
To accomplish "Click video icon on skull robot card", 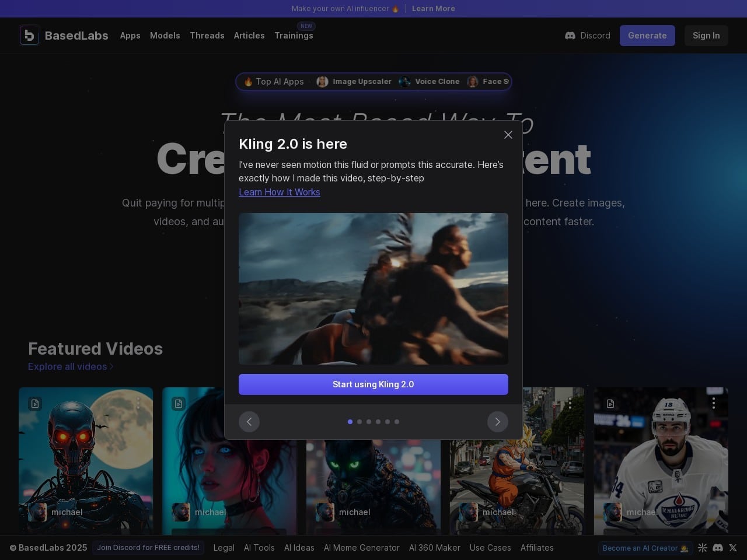I will click(x=35, y=404).
